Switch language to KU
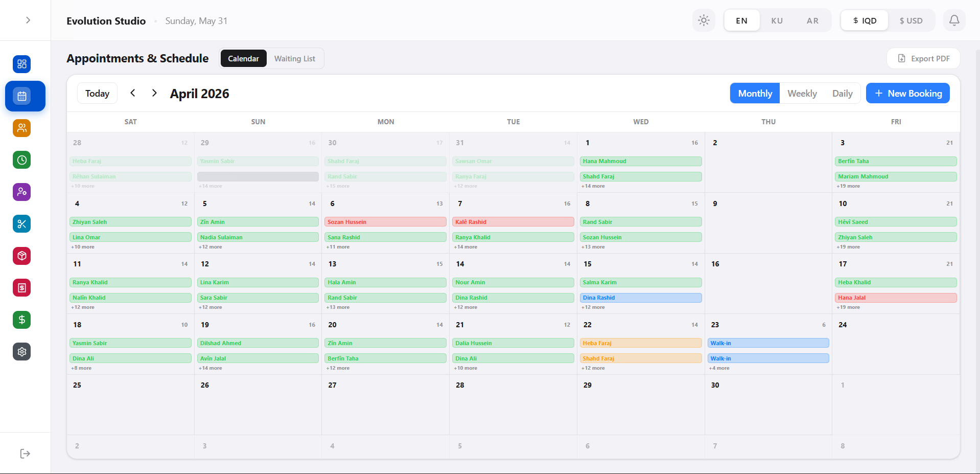 777,20
